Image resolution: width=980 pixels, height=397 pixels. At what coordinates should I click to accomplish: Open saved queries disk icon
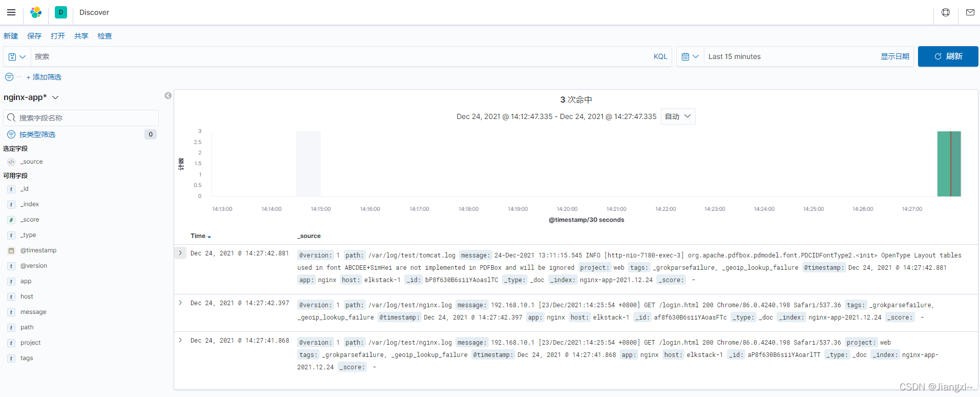pos(17,56)
